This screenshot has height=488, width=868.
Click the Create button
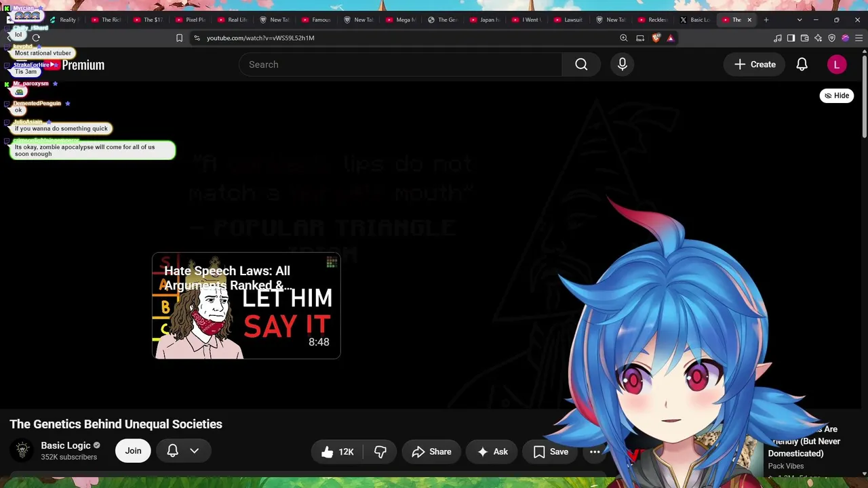click(x=755, y=64)
